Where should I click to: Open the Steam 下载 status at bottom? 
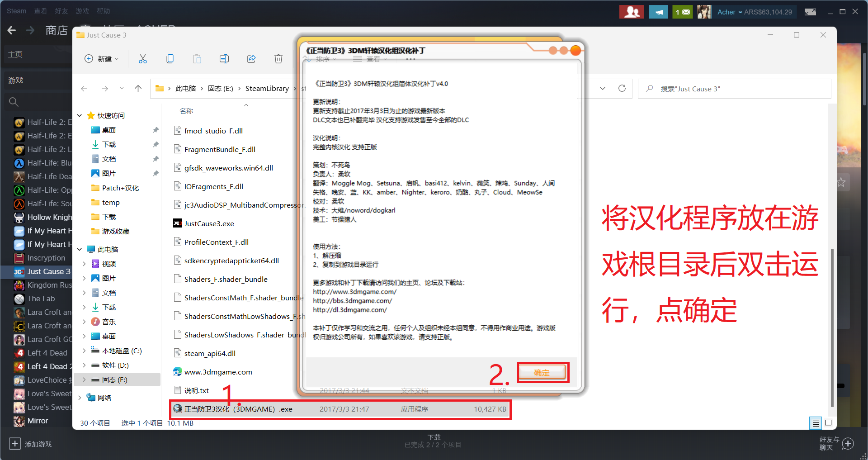(x=433, y=441)
